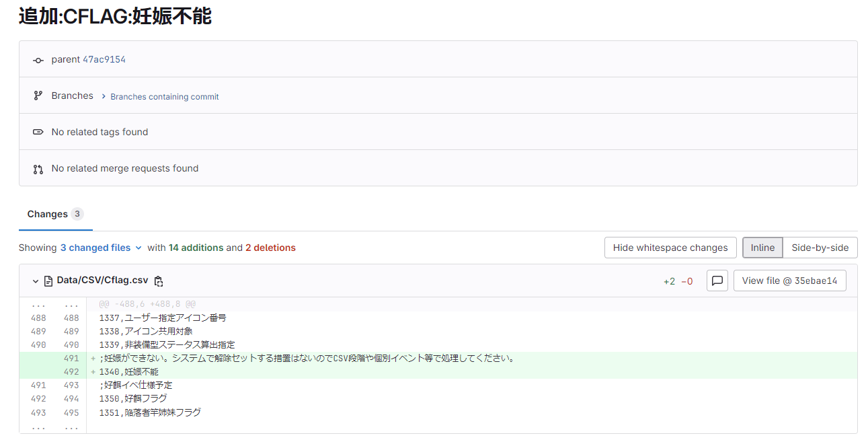Click the '14 additions' text

(x=196, y=248)
